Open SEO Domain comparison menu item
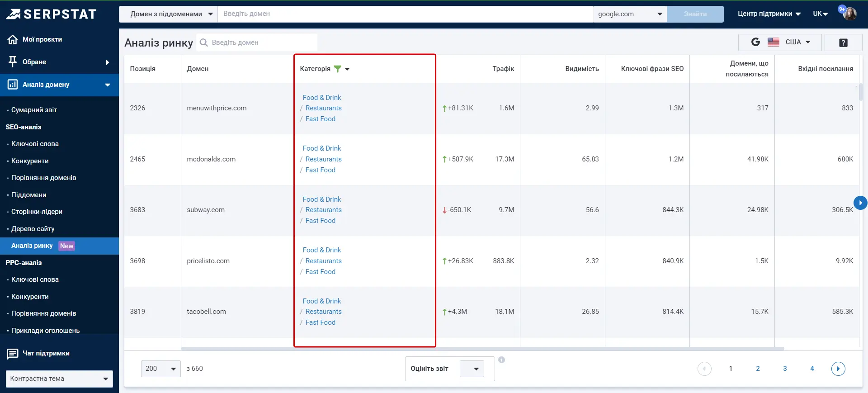Screen dimensions: 868x393 tap(43, 178)
